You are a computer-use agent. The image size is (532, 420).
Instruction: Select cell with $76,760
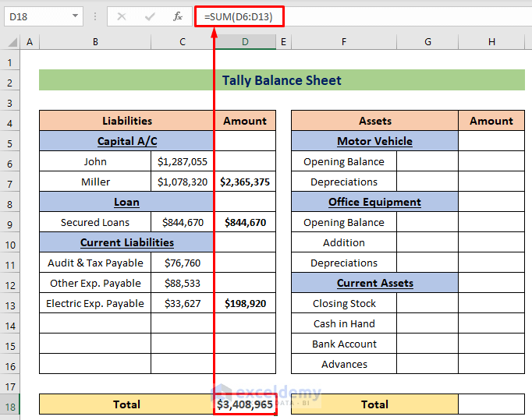coord(183,263)
